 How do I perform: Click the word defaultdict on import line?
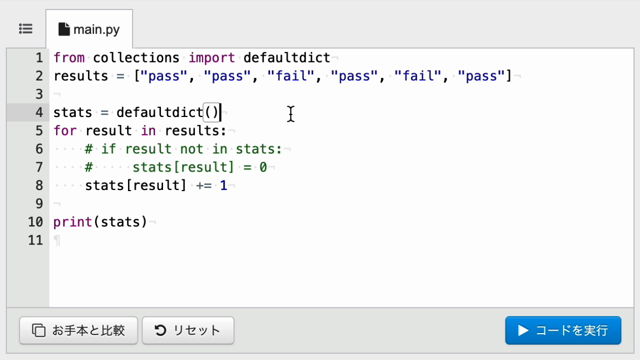(287, 58)
